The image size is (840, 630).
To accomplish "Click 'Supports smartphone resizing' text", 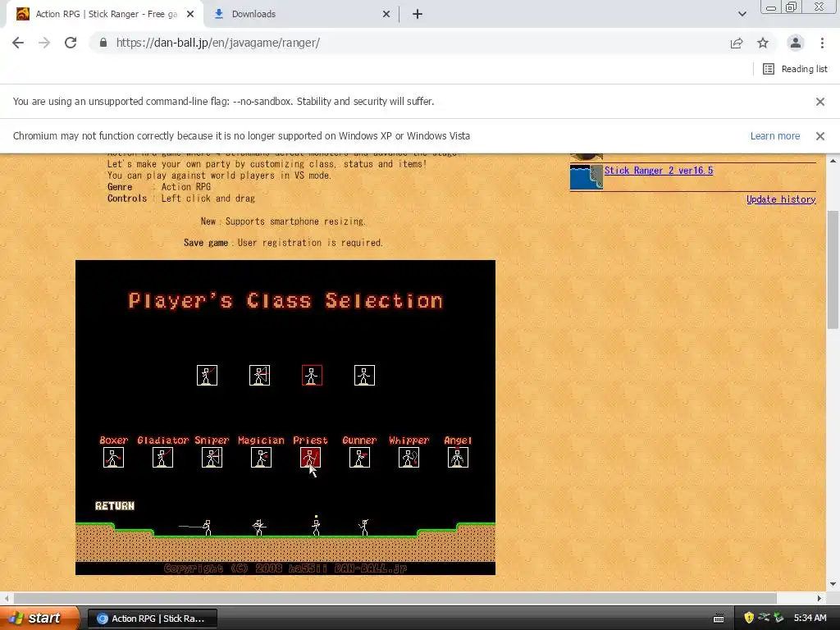I will (295, 221).
